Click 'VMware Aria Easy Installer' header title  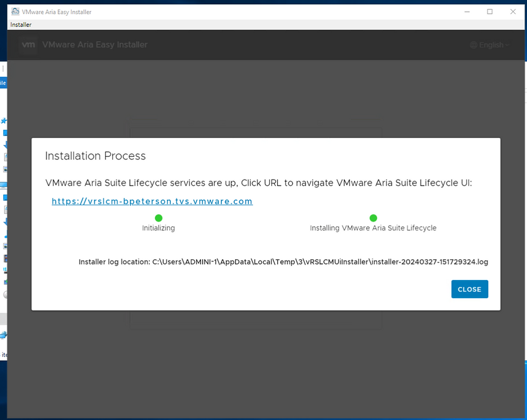point(95,44)
